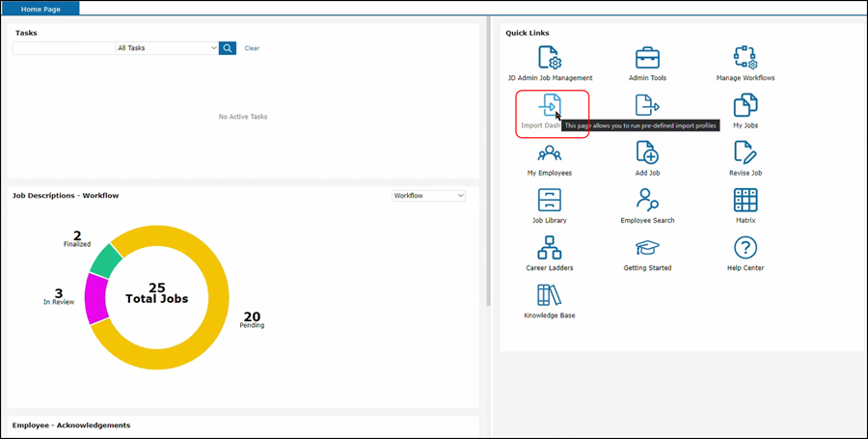Open the Job Library icon
The width and height of the screenshot is (868, 439).
click(x=550, y=200)
